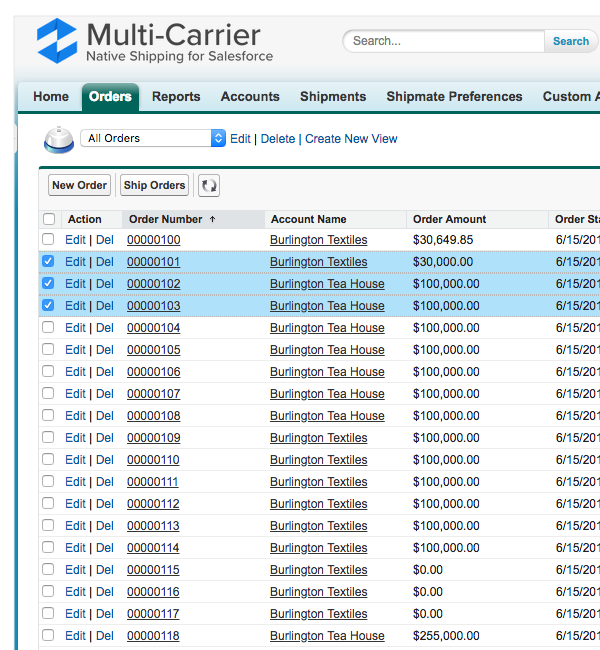Click Edit for order 00000114

[75, 548]
